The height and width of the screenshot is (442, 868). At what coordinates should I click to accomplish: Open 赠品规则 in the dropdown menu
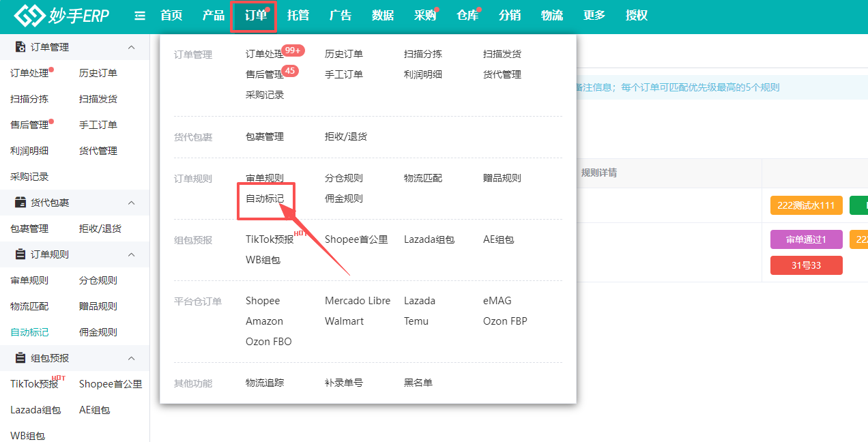tap(502, 178)
